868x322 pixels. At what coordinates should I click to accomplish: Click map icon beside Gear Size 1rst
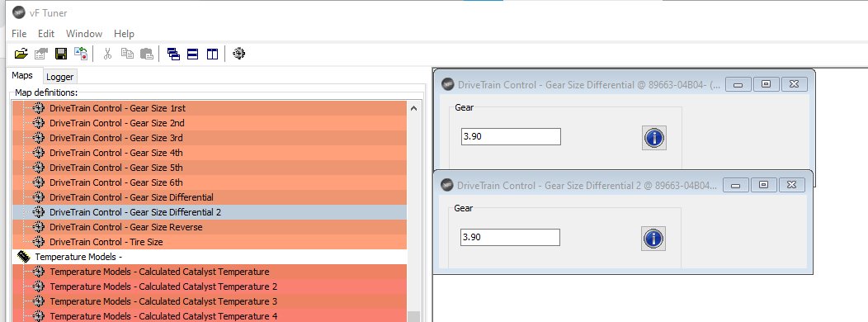[x=38, y=108]
